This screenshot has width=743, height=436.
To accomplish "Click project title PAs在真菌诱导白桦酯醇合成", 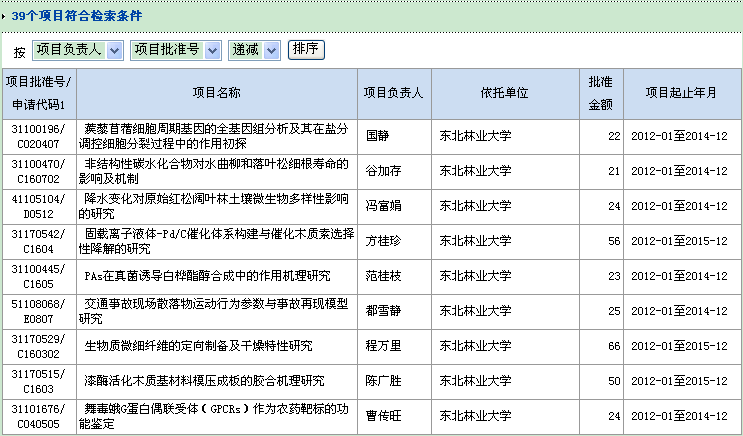I will pyautogui.click(x=208, y=276).
